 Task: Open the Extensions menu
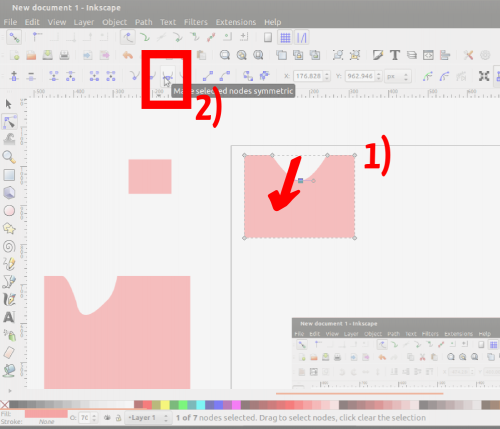pyautogui.click(x=236, y=22)
